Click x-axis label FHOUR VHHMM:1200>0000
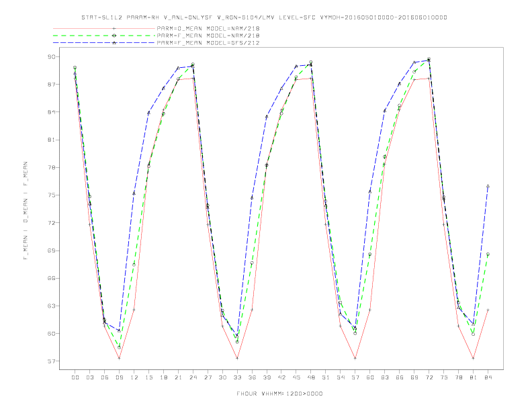Image resolution: width=532 pixels, height=411 pixels. click(x=279, y=394)
